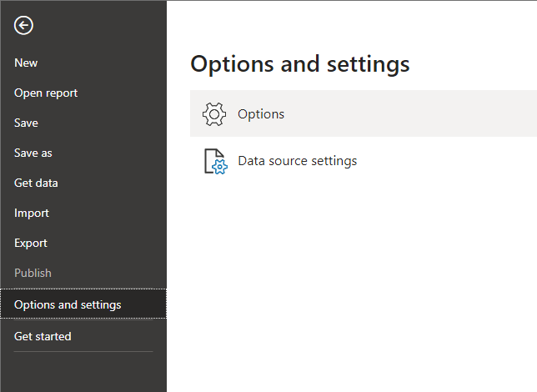The width and height of the screenshot is (537, 392).
Task: Click the Options and settings page heading
Action: click(300, 64)
